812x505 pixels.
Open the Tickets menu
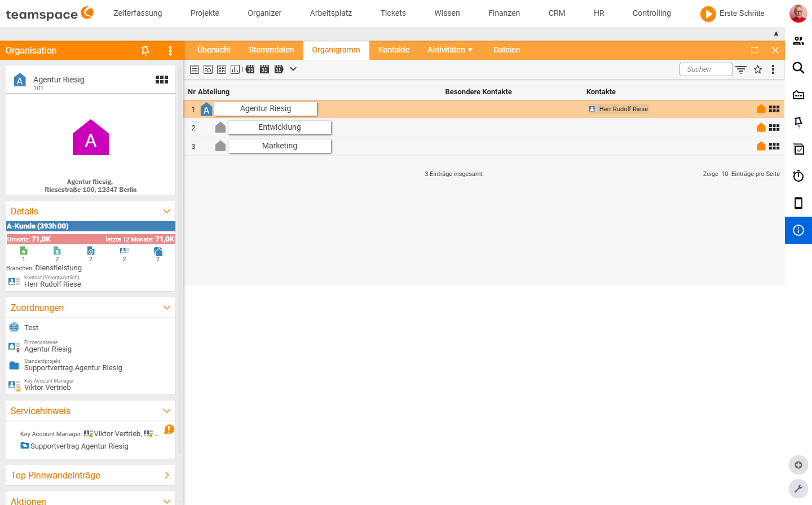393,13
